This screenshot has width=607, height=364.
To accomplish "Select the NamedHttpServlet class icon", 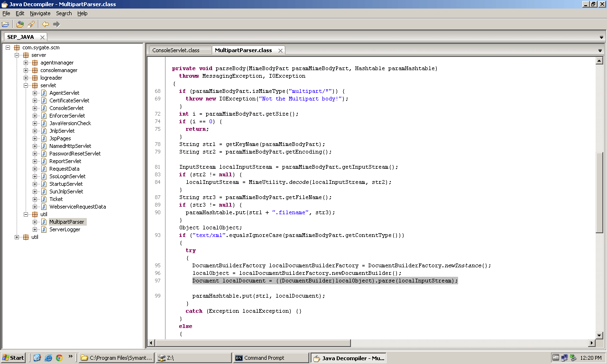I will point(44,146).
